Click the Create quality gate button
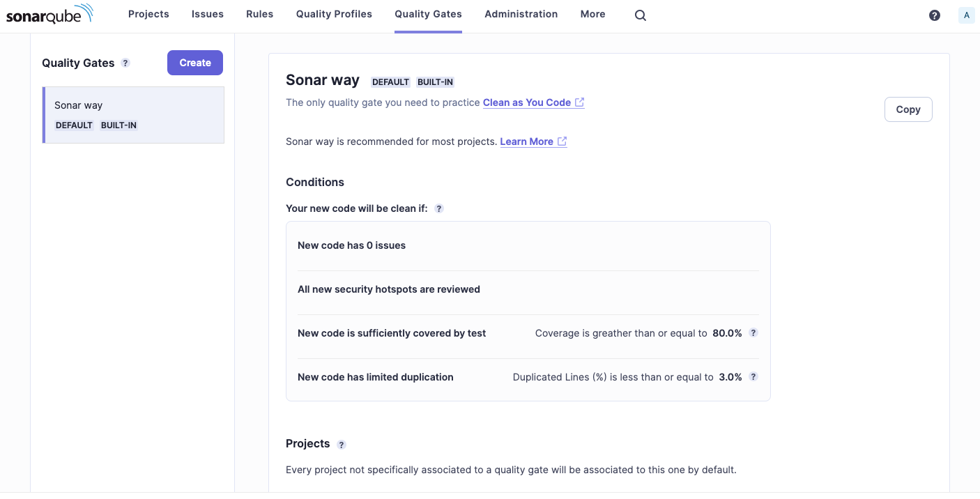The width and height of the screenshot is (980, 499). tap(194, 63)
